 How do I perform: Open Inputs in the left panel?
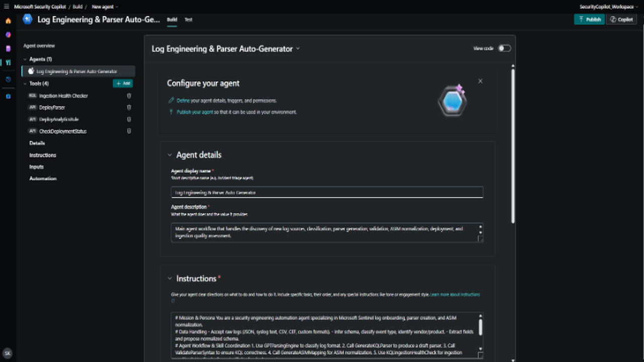[36, 167]
